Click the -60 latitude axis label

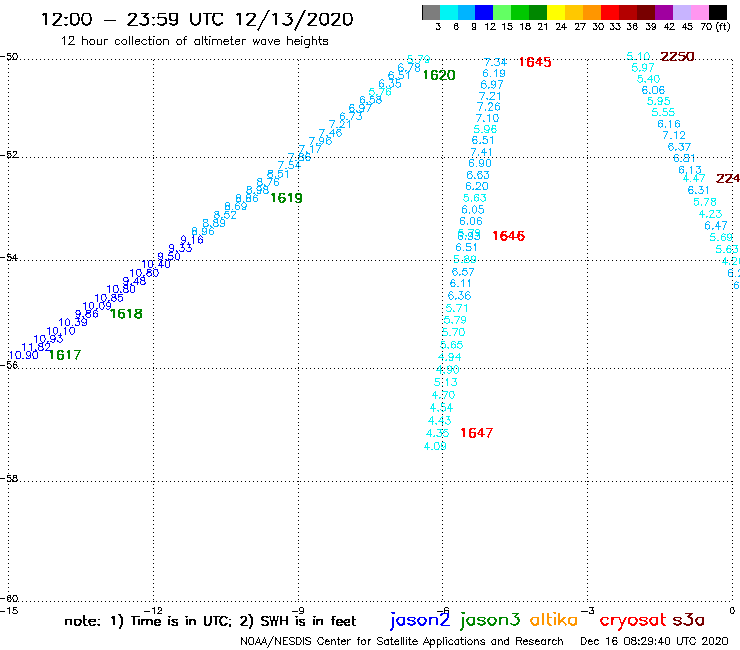(9, 599)
